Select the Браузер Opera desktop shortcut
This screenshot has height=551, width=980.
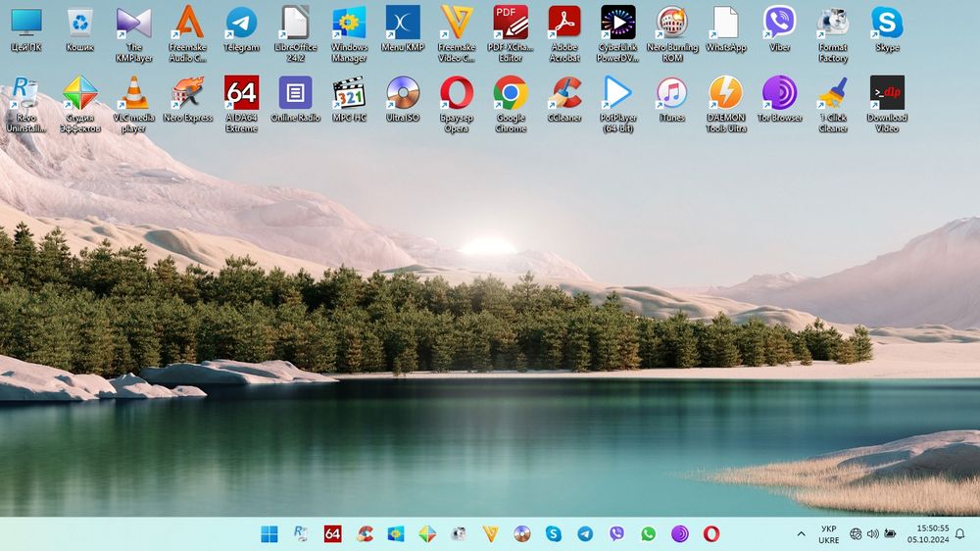click(457, 105)
